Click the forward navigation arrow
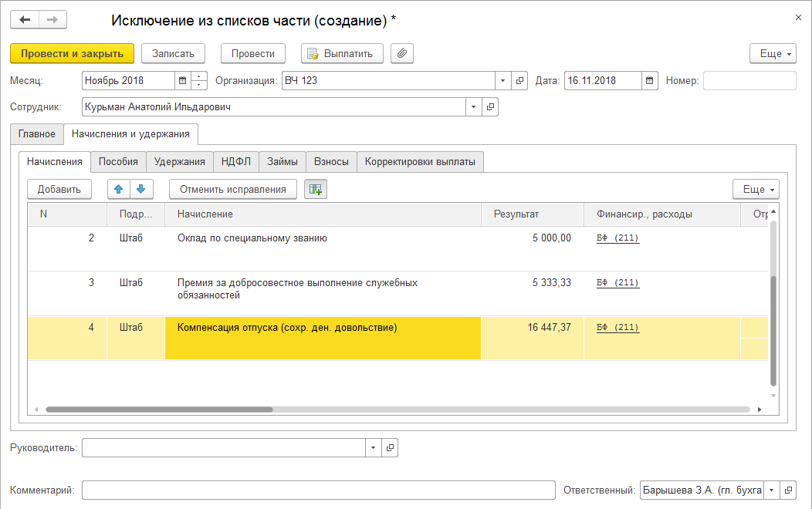Screen dimensions: 812x509 tap(52, 19)
